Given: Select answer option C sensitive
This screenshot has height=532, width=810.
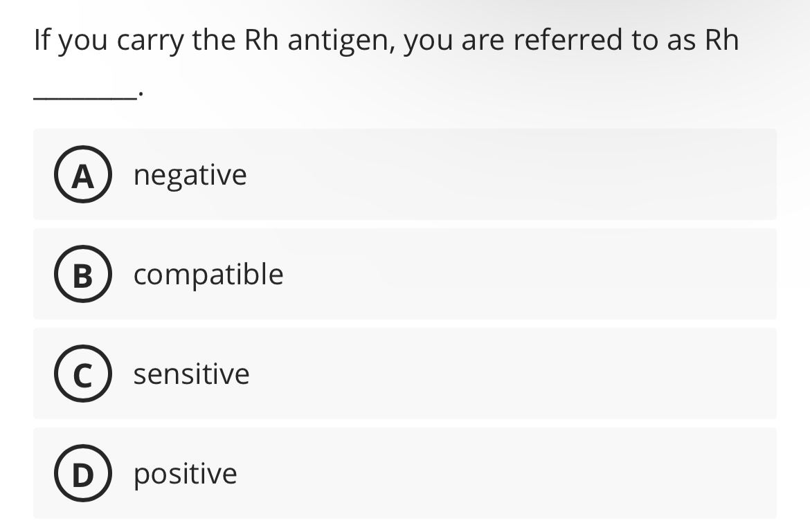Looking at the screenshot, I should [405, 374].
